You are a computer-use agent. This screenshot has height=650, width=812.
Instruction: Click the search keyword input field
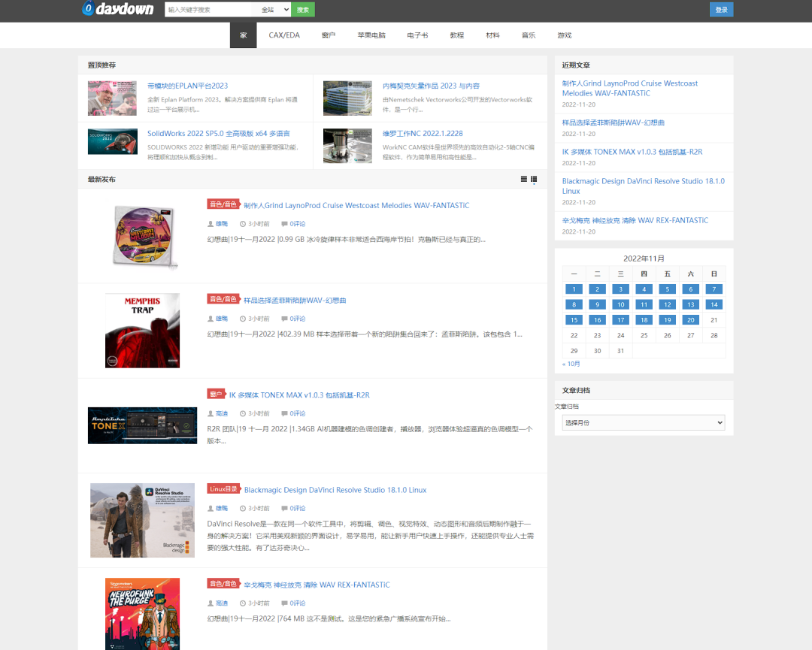click(x=209, y=10)
